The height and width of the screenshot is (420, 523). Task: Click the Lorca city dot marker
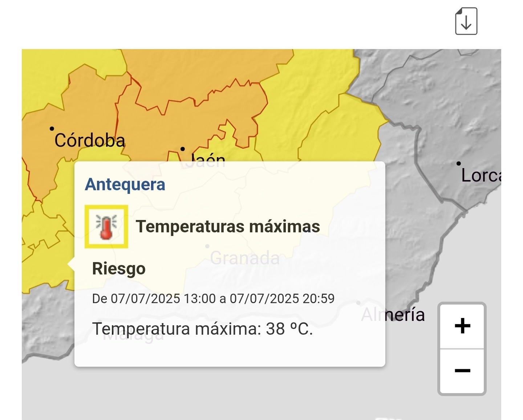point(459,163)
